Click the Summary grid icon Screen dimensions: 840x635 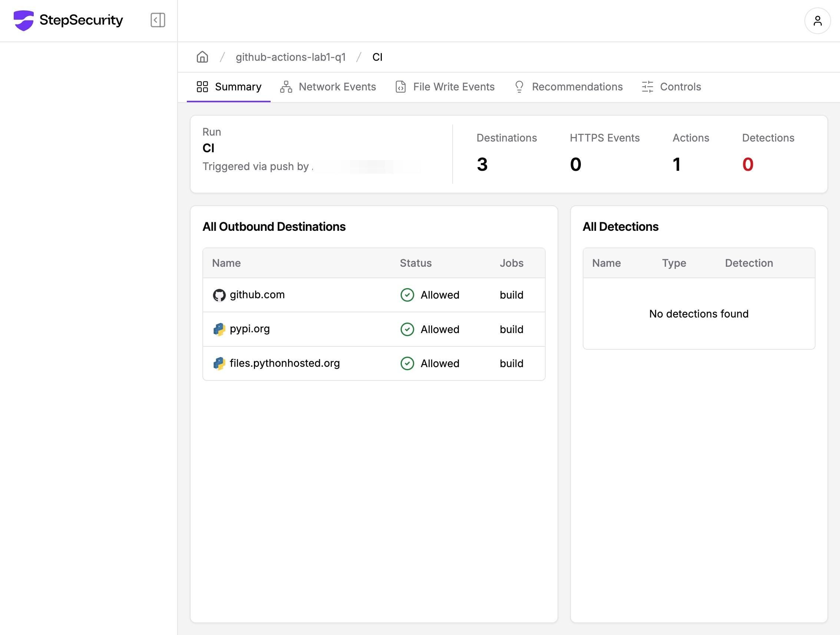pos(202,87)
